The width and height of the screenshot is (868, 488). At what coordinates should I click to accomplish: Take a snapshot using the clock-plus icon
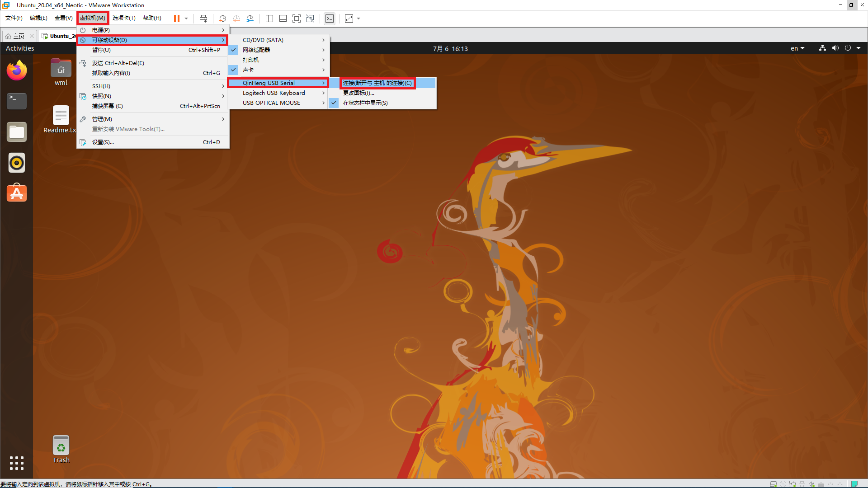coord(222,19)
